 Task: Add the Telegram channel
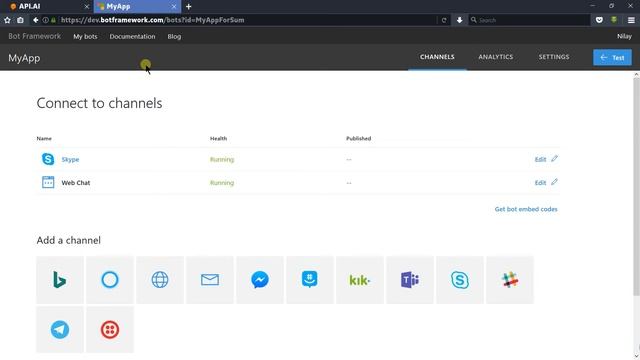(x=60, y=329)
